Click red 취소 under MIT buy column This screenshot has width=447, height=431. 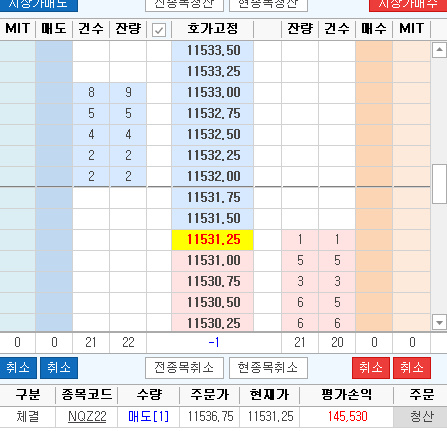pyautogui.click(x=412, y=368)
